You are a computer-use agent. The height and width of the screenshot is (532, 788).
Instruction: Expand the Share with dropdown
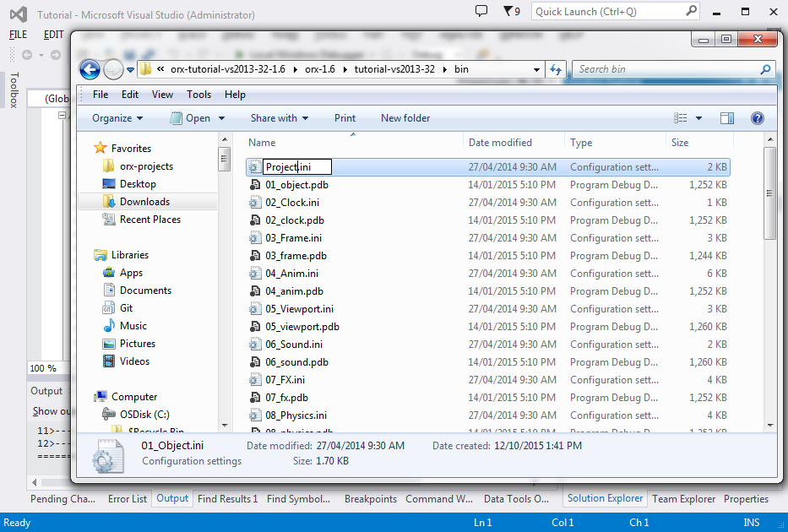[x=280, y=118]
